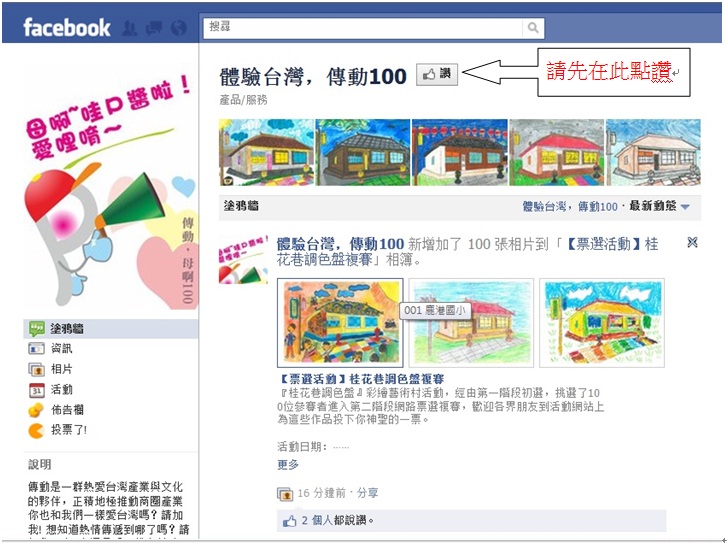Expand the 最新動態 filter dropdown

[x=659, y=206]
